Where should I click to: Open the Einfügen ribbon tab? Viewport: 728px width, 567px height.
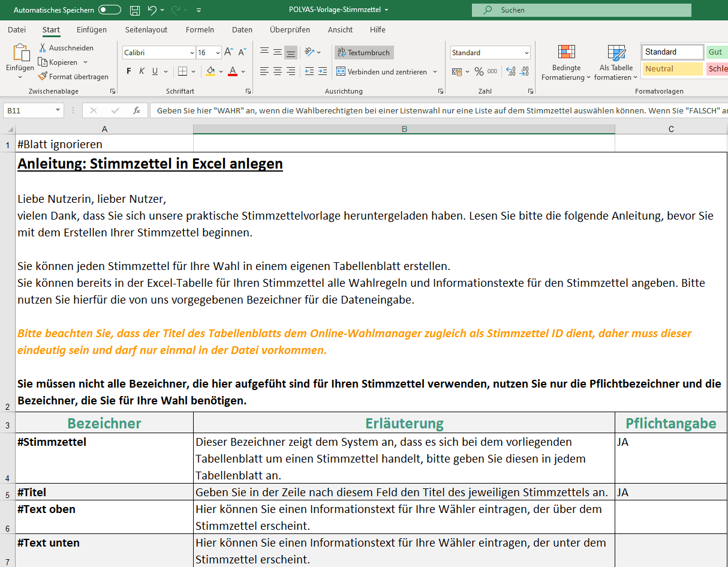(92, 30)
